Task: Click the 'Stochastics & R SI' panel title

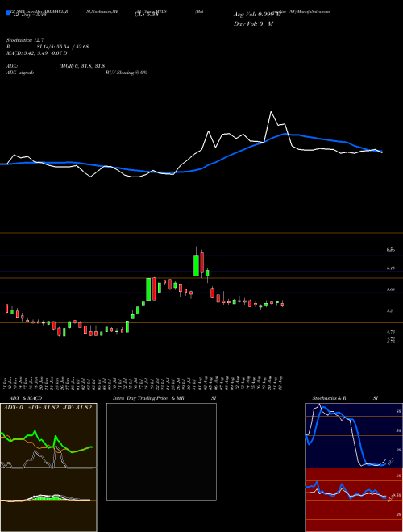Action: [x=345, y=398]
